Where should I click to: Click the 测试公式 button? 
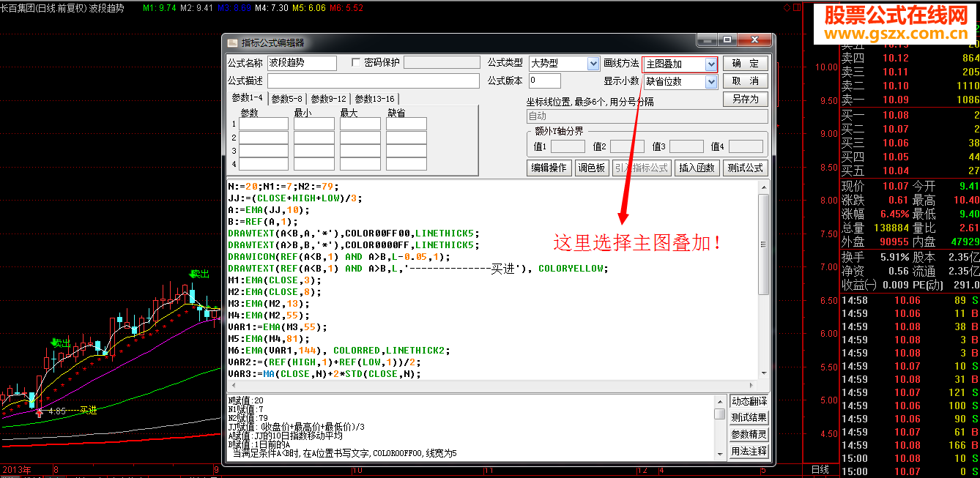[746, 168]
